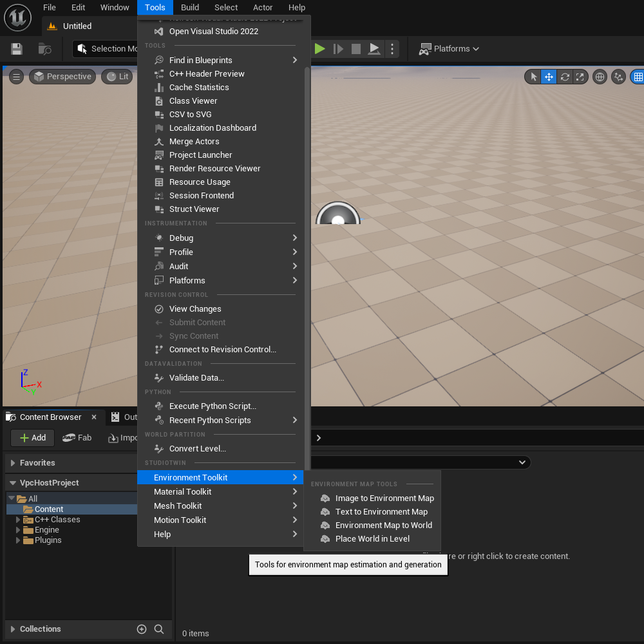This screenshot has width=644, height=644.
Task: Open the File menu
Action: click(x=50, y=7)
